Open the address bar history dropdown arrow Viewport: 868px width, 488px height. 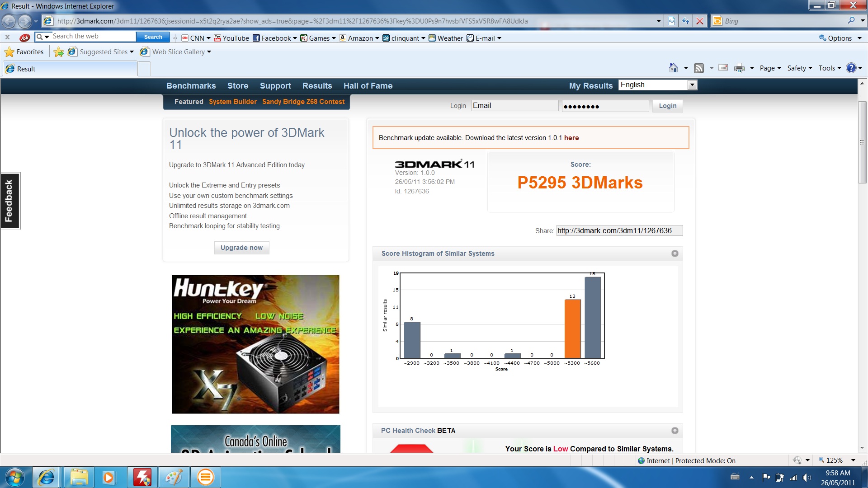pos(658,21)
